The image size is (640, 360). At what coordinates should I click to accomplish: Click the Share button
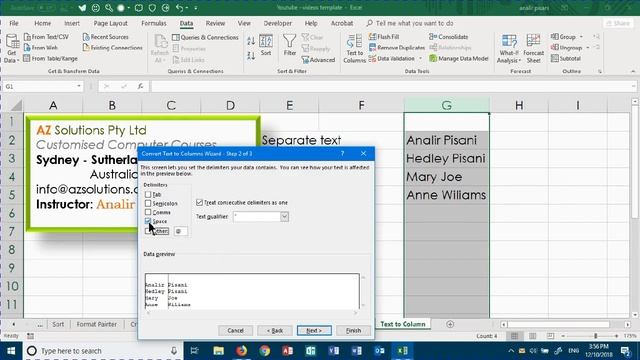coord(618,23)
